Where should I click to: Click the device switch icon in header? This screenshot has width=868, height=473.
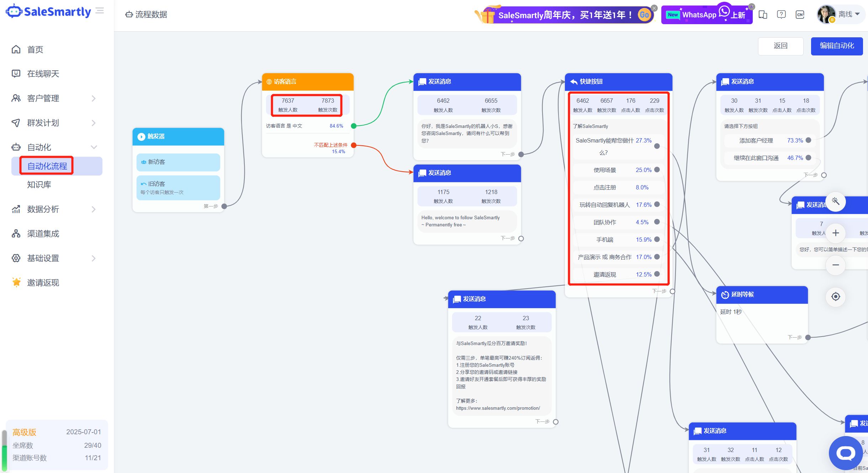[x=763, y=15]
